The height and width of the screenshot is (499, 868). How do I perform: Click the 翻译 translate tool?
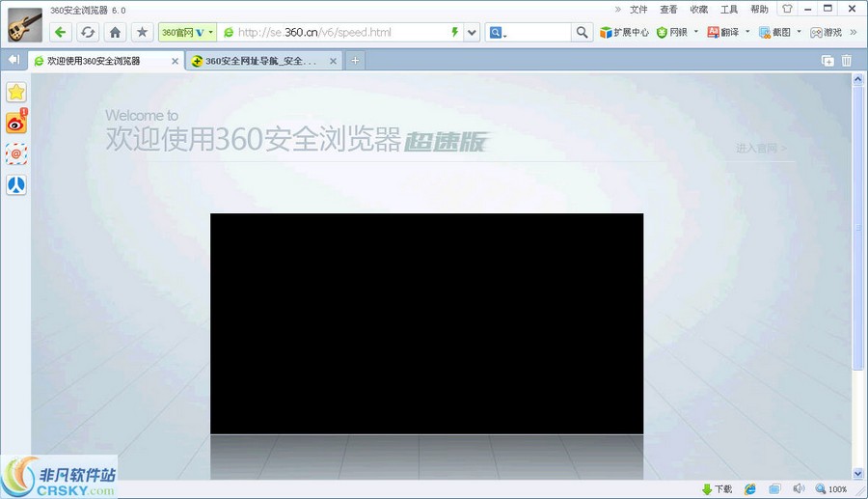[723, 32]
